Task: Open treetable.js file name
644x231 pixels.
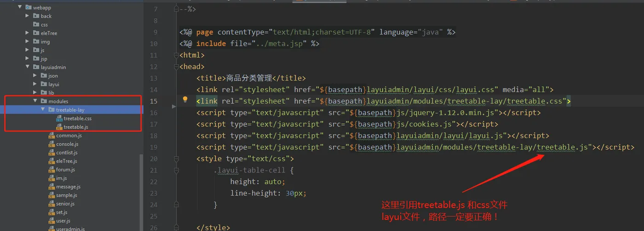Action: pyautogui.click(x=76, y=127)
